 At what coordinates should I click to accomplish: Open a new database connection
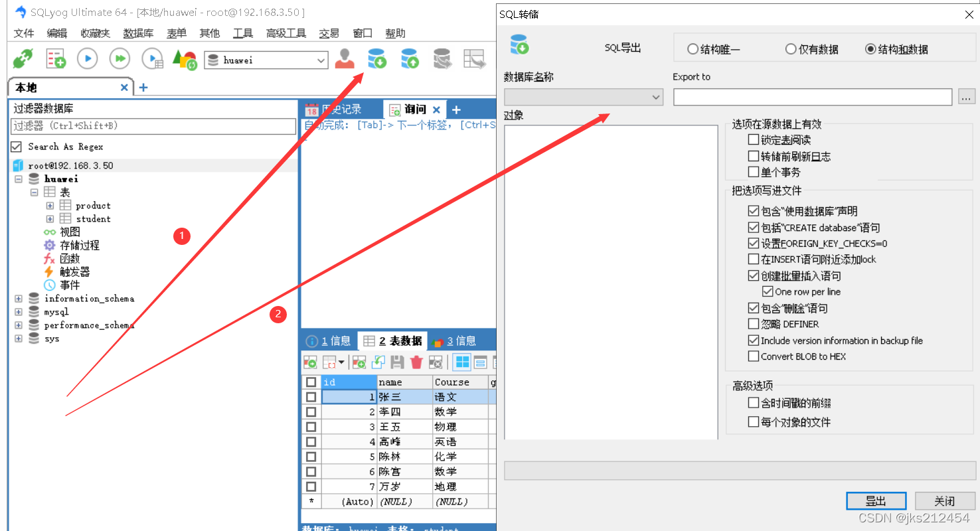coord(23,58)
